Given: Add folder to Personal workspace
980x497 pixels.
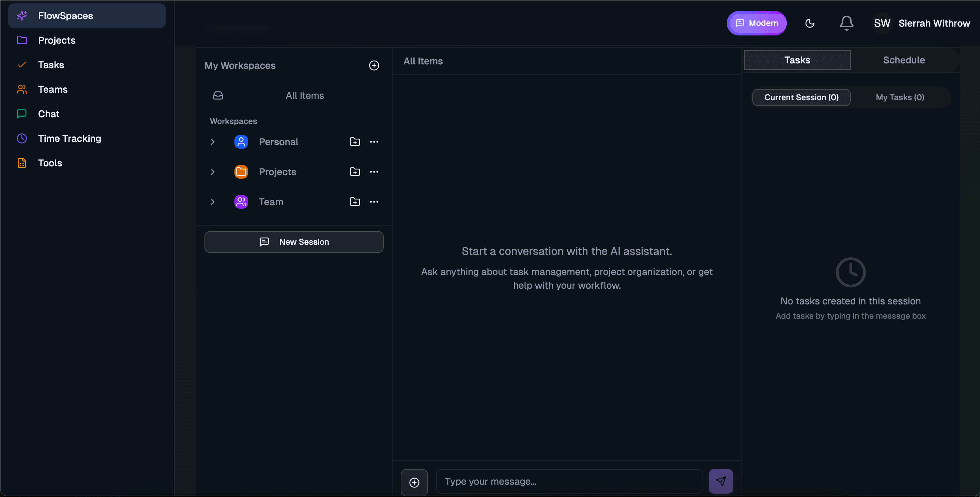Looking at the screenshot, I should pos(355,141).
